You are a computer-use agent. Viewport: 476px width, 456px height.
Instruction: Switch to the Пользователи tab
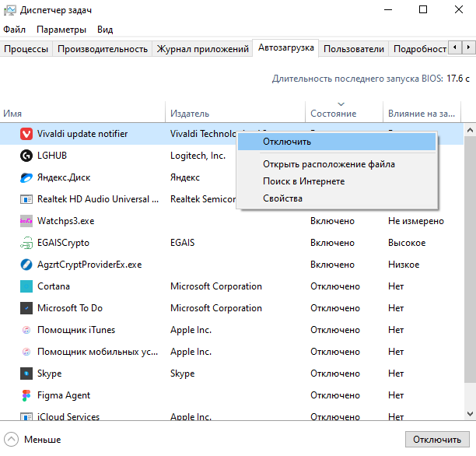tap(354, 49)
